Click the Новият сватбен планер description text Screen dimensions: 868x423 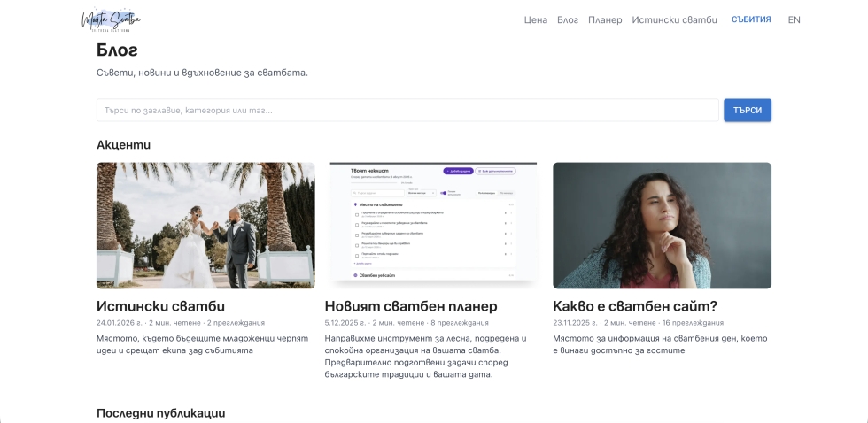pyautogui.click(x=425, y=356)
